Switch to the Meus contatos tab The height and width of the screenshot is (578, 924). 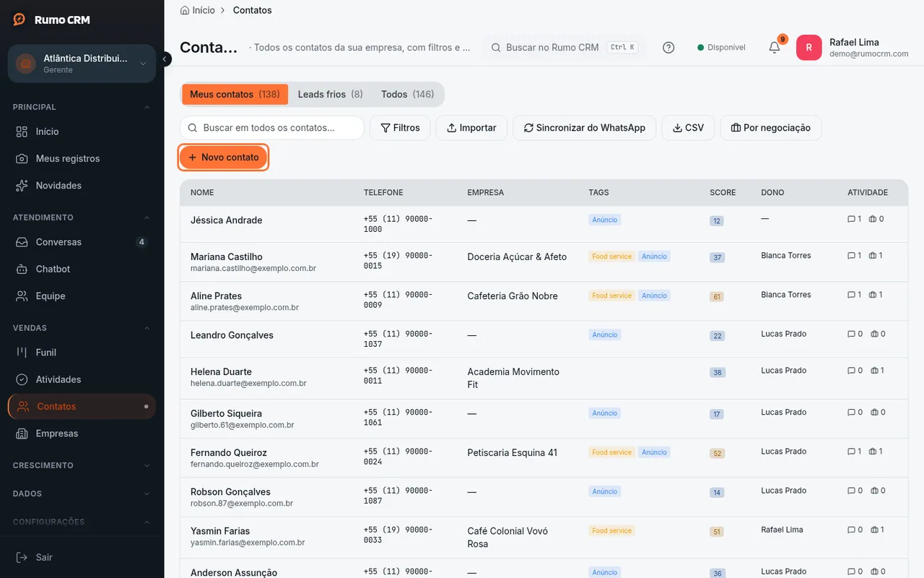(x=235, y=94)
